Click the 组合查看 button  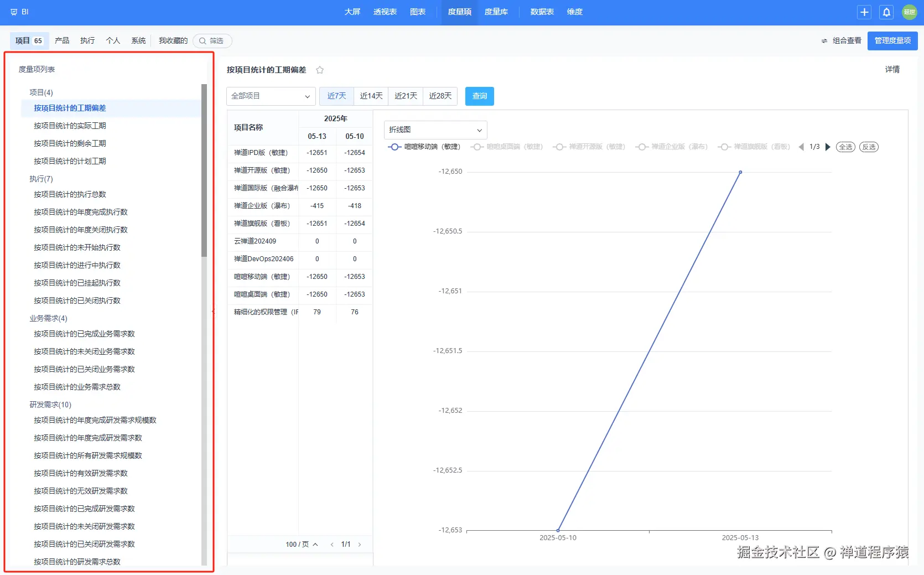coord(841,41)
